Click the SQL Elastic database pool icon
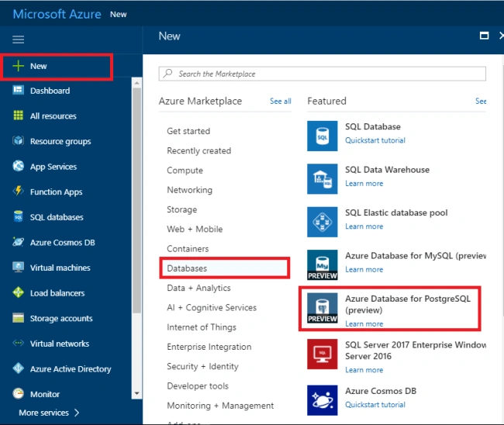The width and height of the screenshot is (504, 425). [322, 222]
